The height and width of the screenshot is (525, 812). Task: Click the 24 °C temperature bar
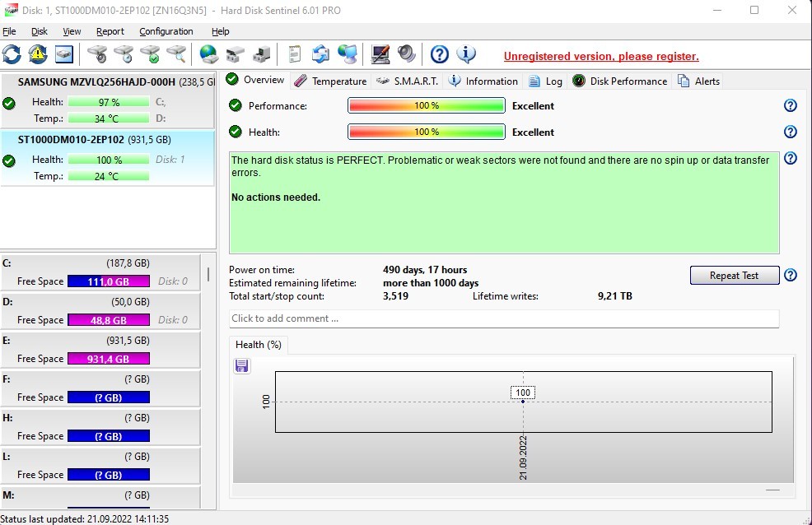click(x=109, y=176)
